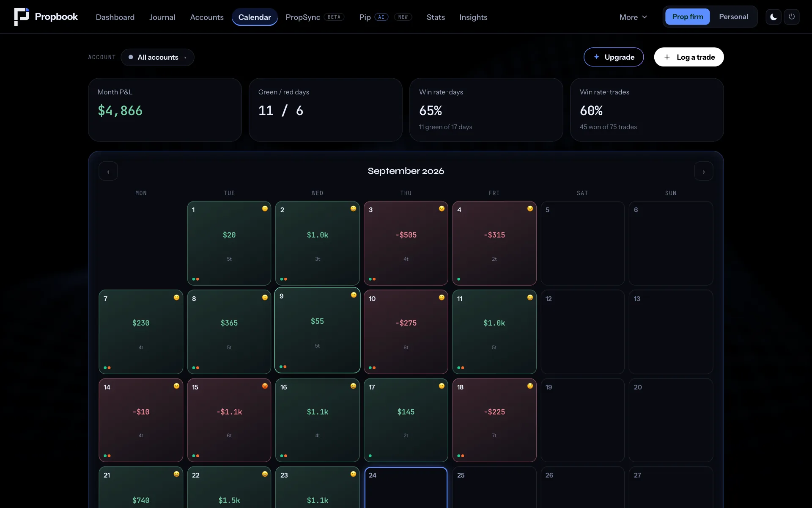812x508 pixels.
Task: Open September 1 day cell showing $20
Action: coord(229,243)
